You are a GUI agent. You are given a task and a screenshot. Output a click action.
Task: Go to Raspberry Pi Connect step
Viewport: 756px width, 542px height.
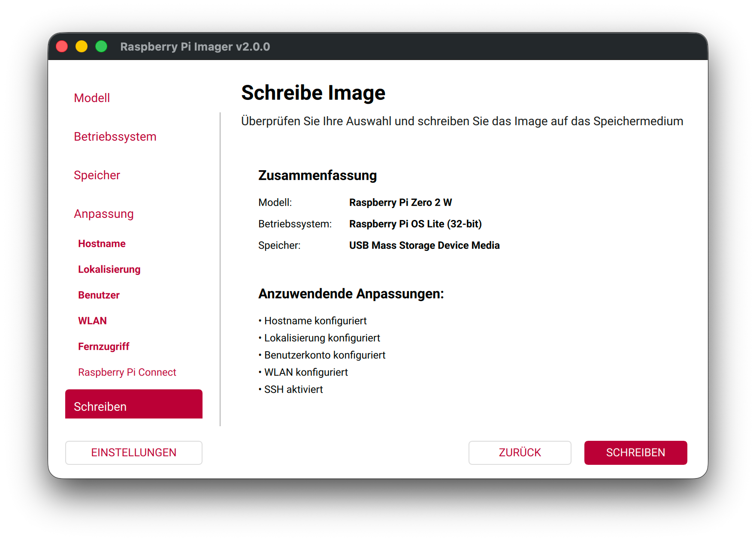tap(127, 373)
